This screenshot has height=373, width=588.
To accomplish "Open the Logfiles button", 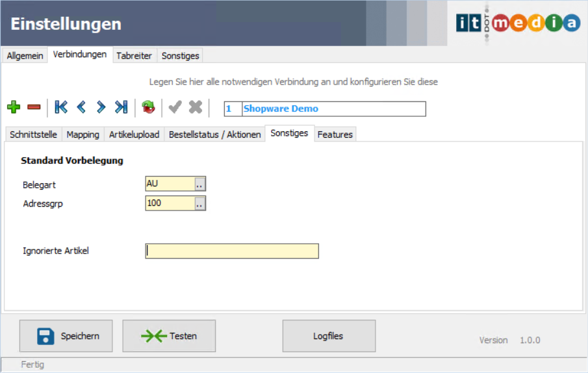I will point(329,336).
